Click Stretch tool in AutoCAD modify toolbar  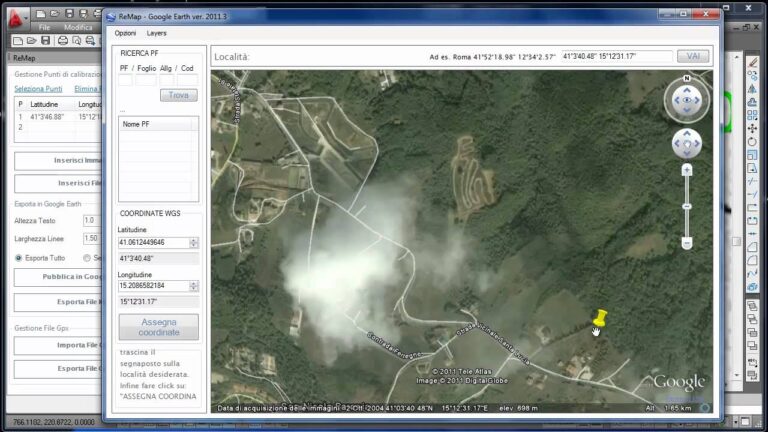coord(752,168)
